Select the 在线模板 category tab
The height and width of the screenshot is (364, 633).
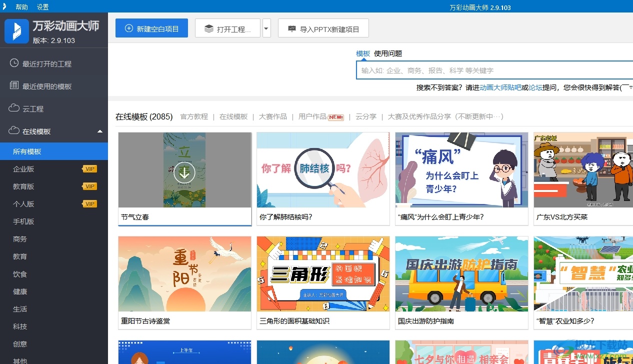[x=233, y=116]
